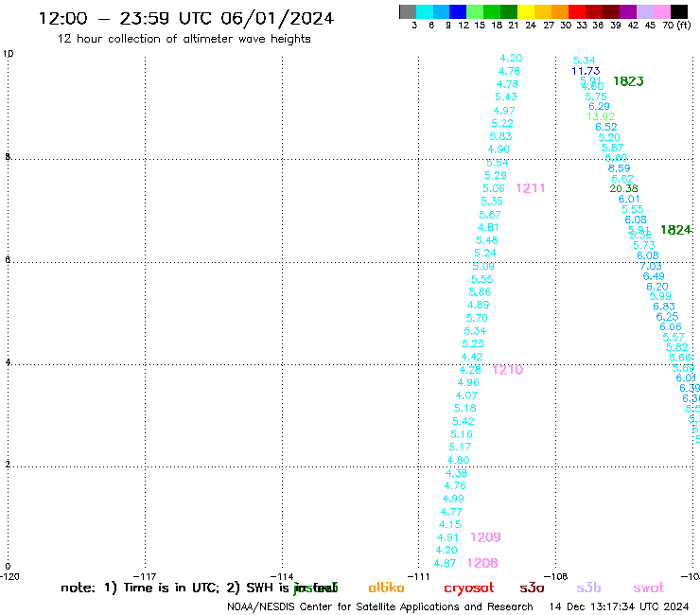Click subtitle '12 hour collection of altimeter wave heights'
Screen dimensions: 700x615
pos(184,39)
